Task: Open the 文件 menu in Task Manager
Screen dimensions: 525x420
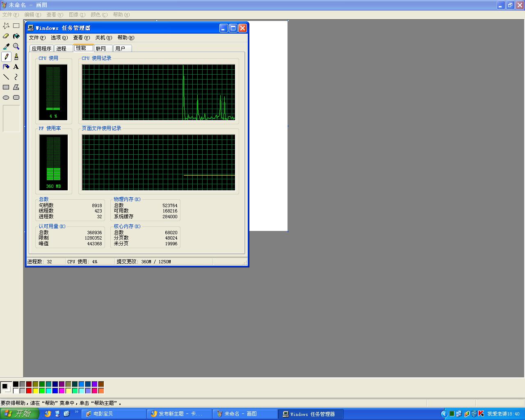Action: [x=37, y=38]
